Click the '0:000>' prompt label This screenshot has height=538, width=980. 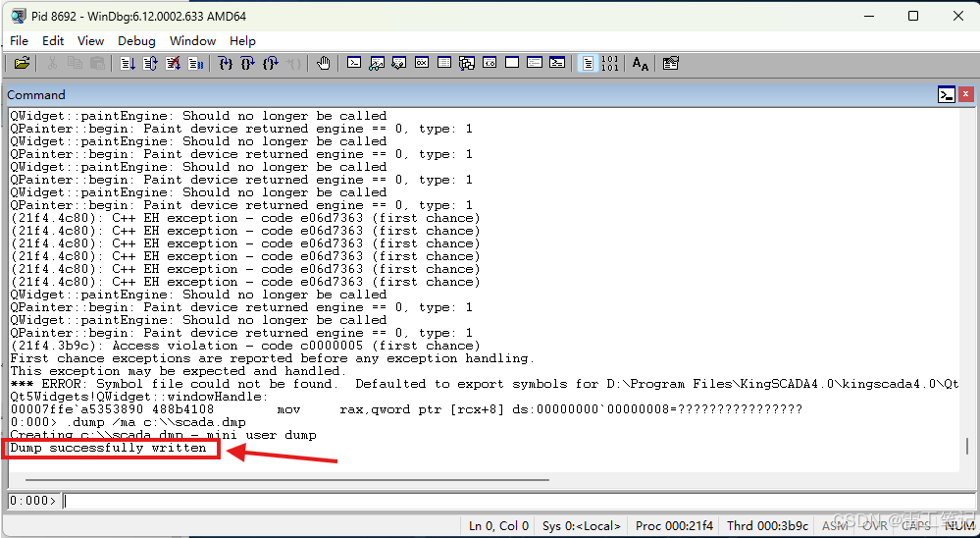click(32, 501)
